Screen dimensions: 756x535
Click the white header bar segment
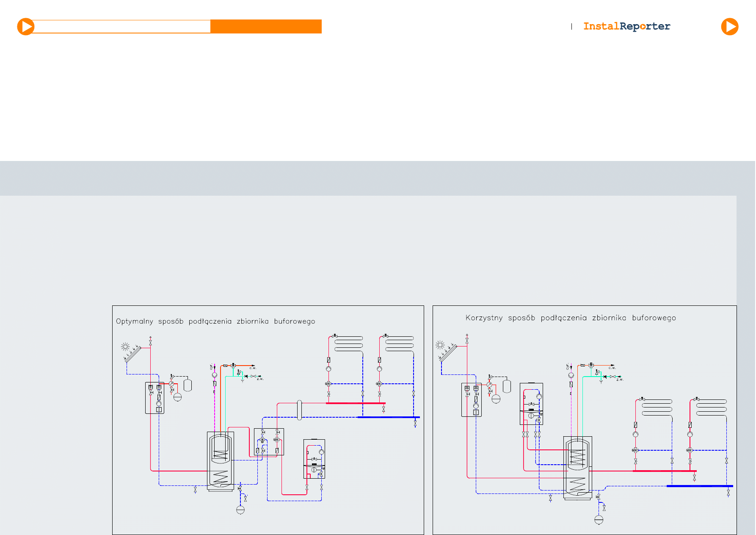pyautogui.click(x=122, y=26)
